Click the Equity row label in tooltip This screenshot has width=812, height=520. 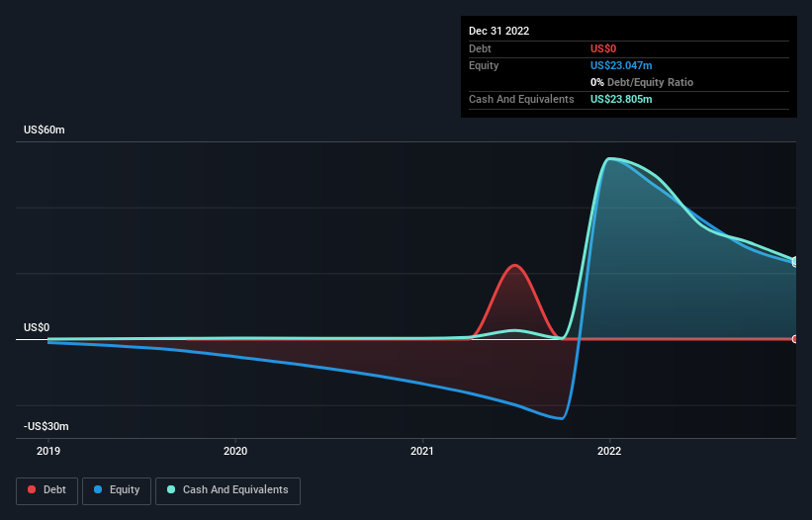point(484,65)
